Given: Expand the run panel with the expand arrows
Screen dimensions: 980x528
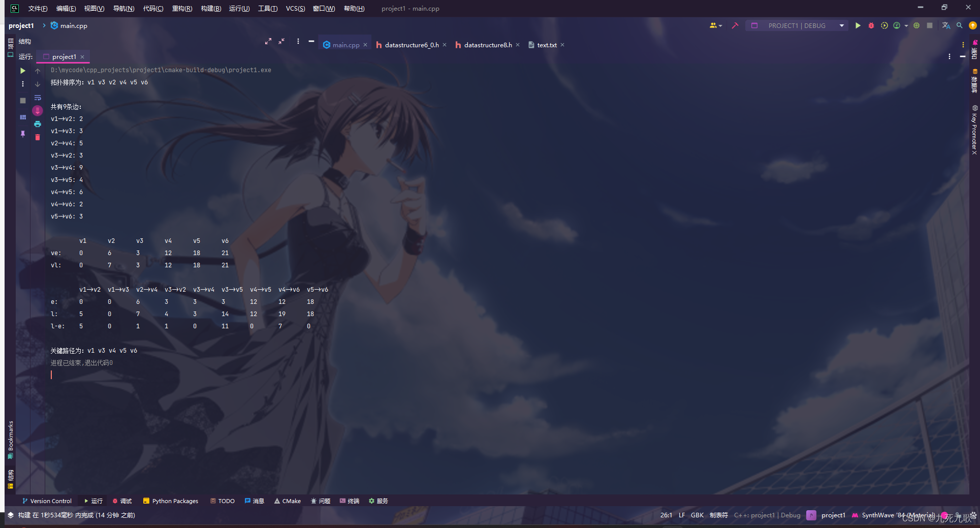Looking at the screenshot, I should tap(268, 41).
